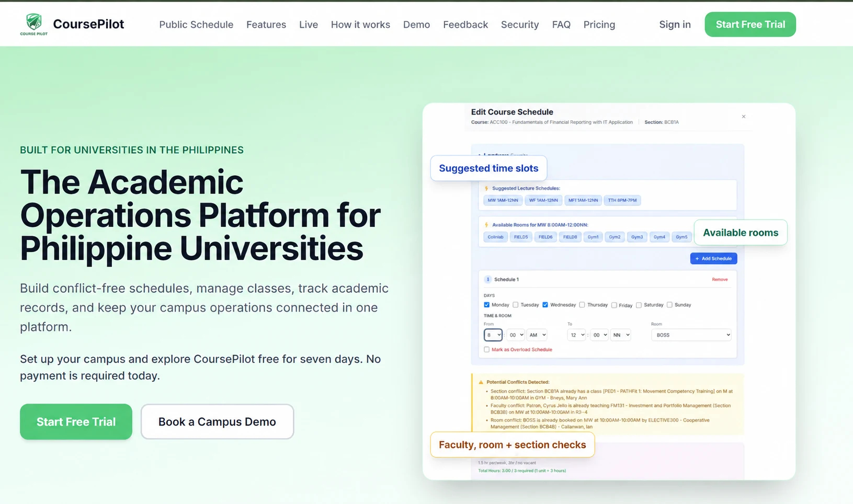Click the Available rooms callout
The image size is (853, 504).
(x=741, y=233)
